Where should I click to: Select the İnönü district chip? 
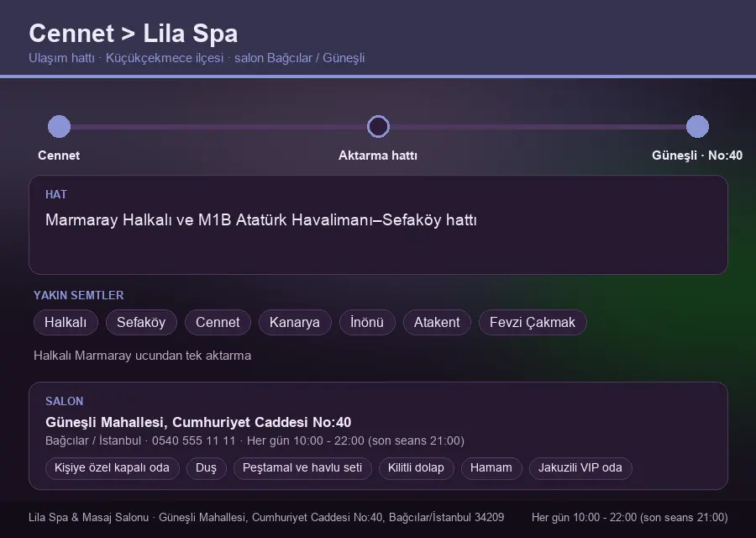[x=367, y=322]
